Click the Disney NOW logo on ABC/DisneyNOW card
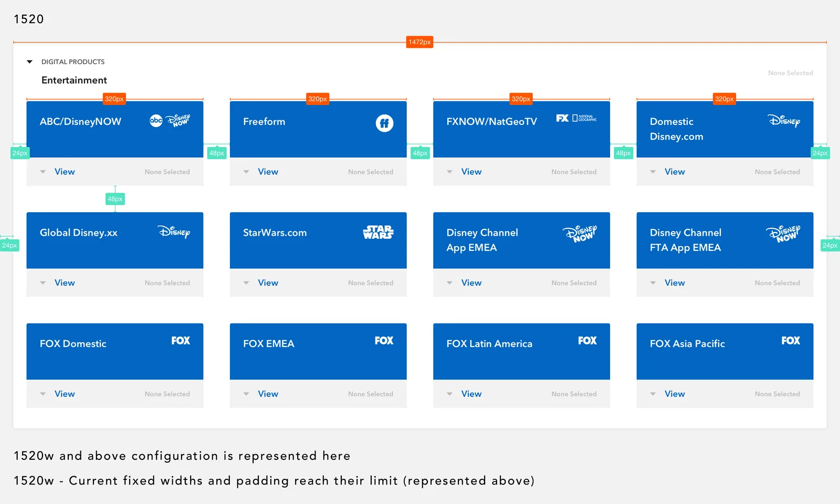The image size is (840, 504). click(x=178, y=120)
